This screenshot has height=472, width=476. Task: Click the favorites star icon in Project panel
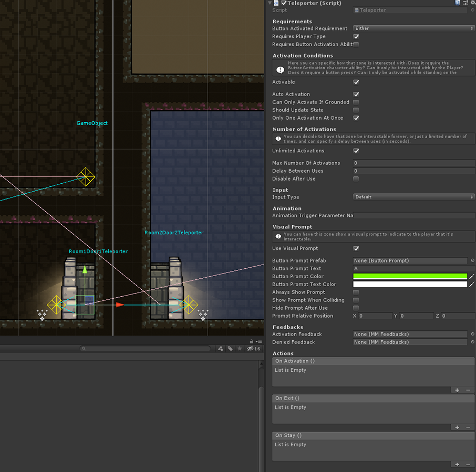[x=240, y=349]
